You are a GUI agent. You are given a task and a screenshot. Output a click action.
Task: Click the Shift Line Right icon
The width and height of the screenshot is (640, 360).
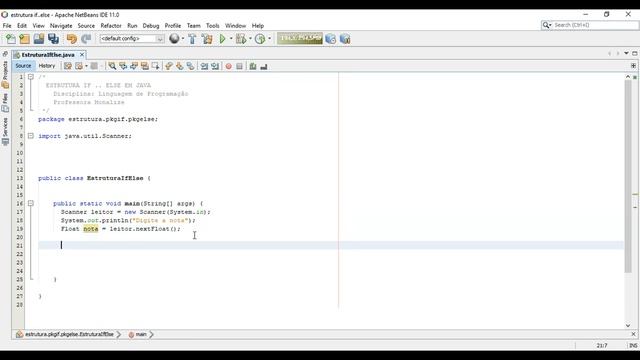point(215,66)
